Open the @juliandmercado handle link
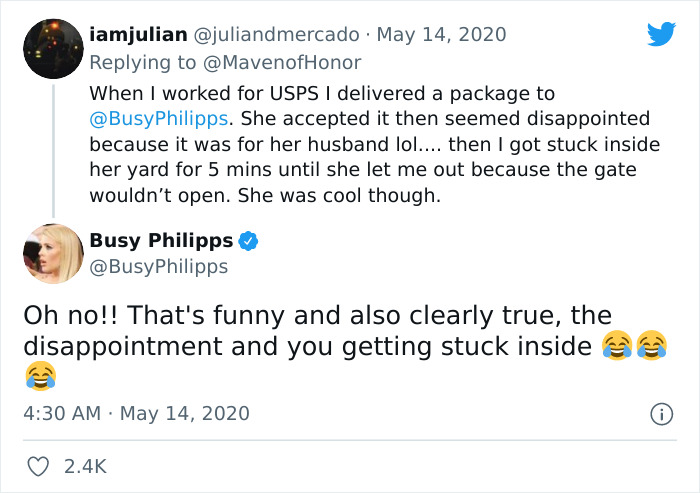Viewport: 700px width, 493px height. 276,34
